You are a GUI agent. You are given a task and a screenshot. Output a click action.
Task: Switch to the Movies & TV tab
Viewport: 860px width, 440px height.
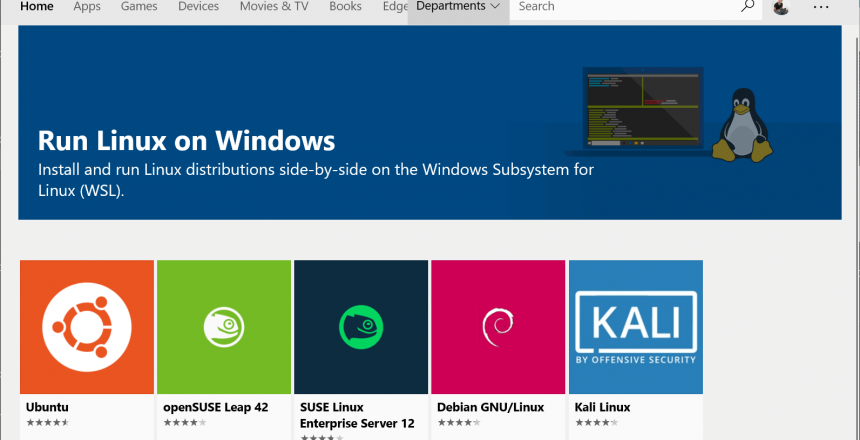[274, 7]
